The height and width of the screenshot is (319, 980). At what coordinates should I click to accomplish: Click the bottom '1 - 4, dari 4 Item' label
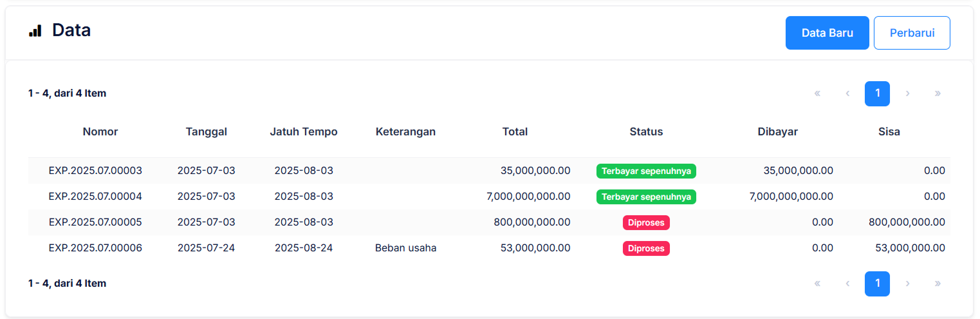68,284
